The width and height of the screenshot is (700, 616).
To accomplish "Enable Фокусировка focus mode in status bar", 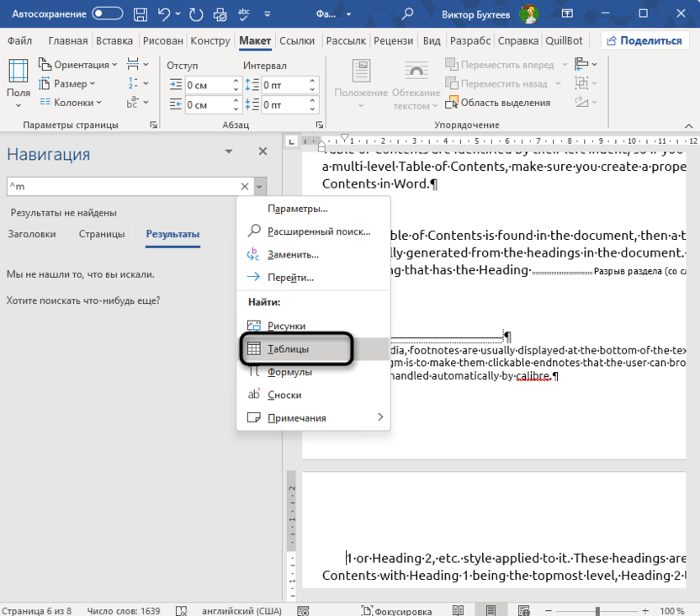I will coord(397,611).
